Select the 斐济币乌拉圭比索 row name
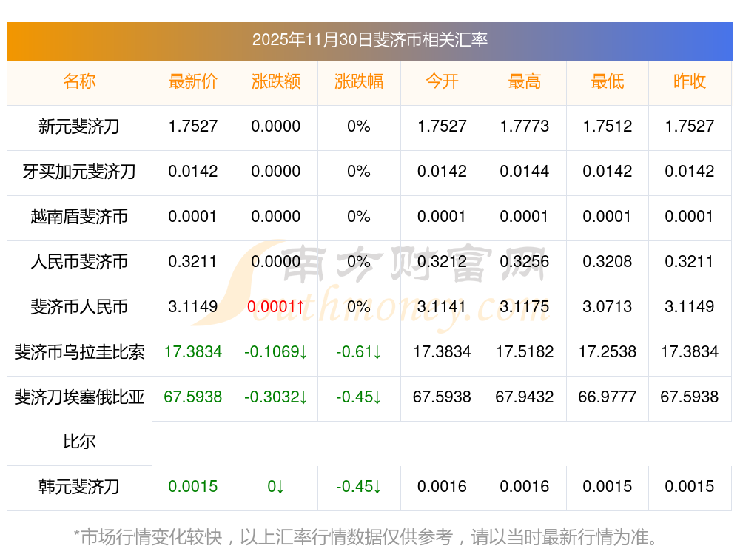 coord(79,352)
